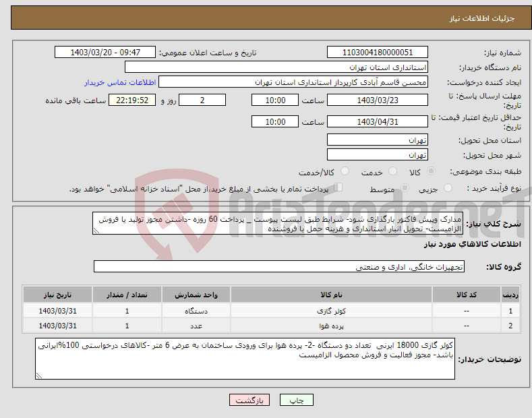The width and height of the screenshot is (532, 418).
Task: Click the date cell in کولر گازی row
Action: click(57, 311)
